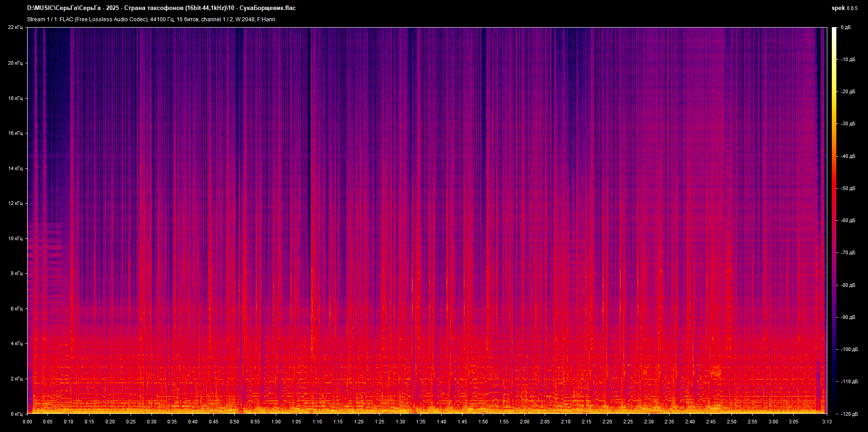Click the -70 дБ scale label
Screen dimensions: 868x432
[x=848, y=253]
